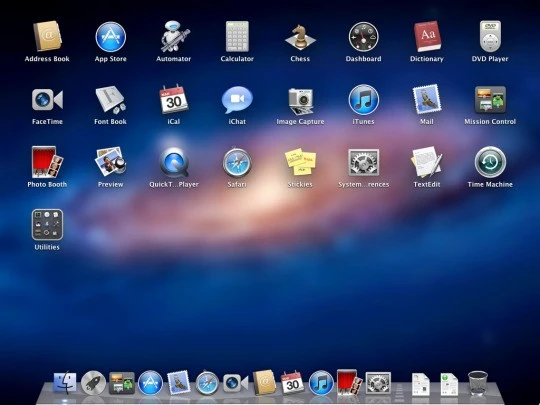Open Time Machine
Image resolution: width=540 pixels, height=405 pixels.
pos(490,162)
